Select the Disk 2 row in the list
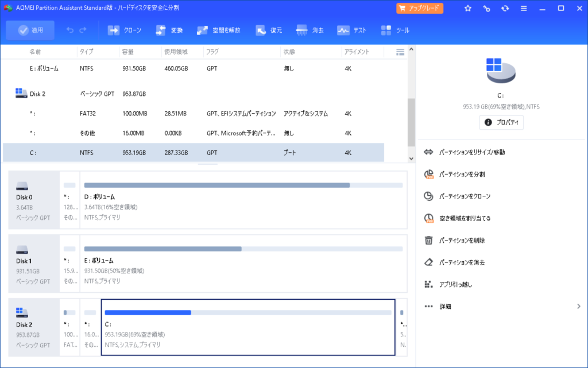 tap(194, 94)
